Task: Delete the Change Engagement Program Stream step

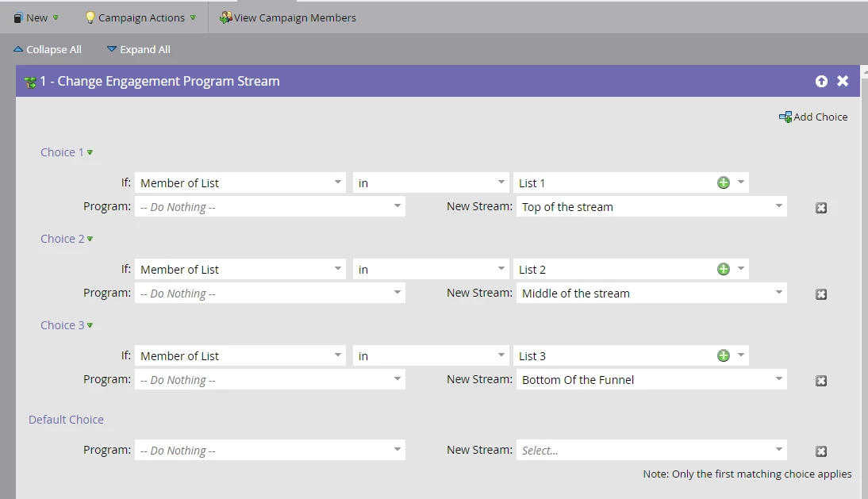Action: point(843,82)
